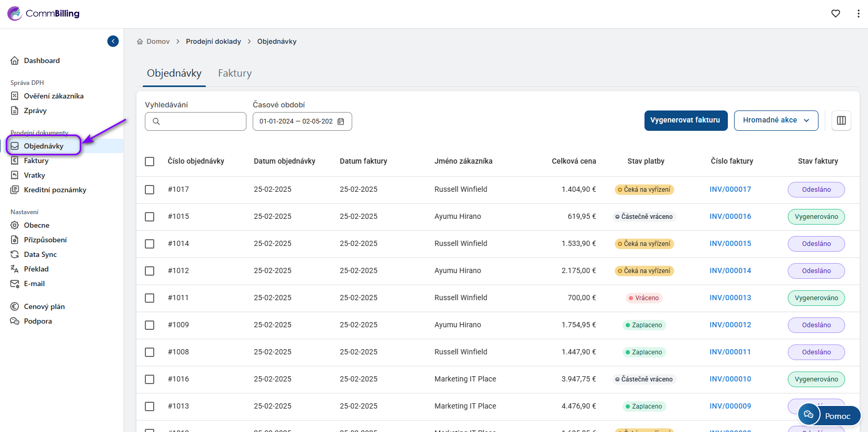Open invoice link INV/000017

730,190
